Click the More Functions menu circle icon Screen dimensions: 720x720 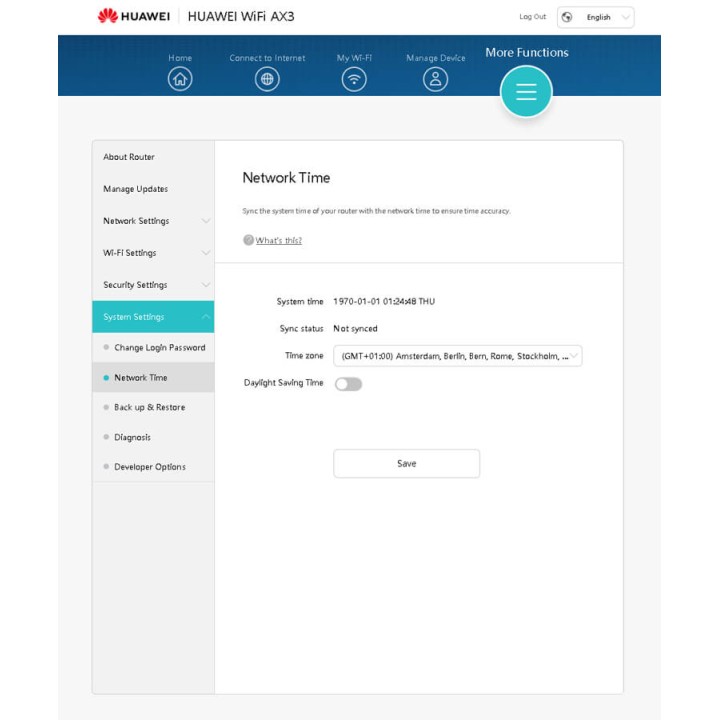(526, 91)
